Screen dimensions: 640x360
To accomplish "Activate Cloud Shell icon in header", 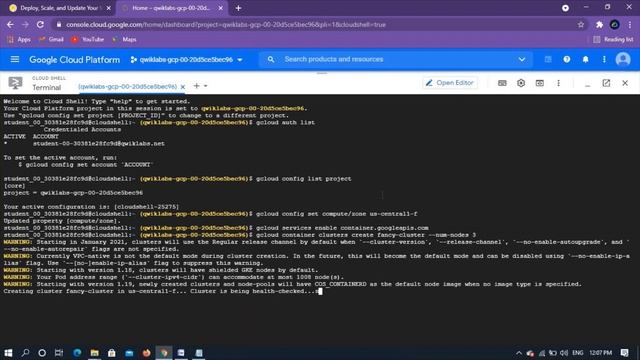I will click(x=548, y=60).
